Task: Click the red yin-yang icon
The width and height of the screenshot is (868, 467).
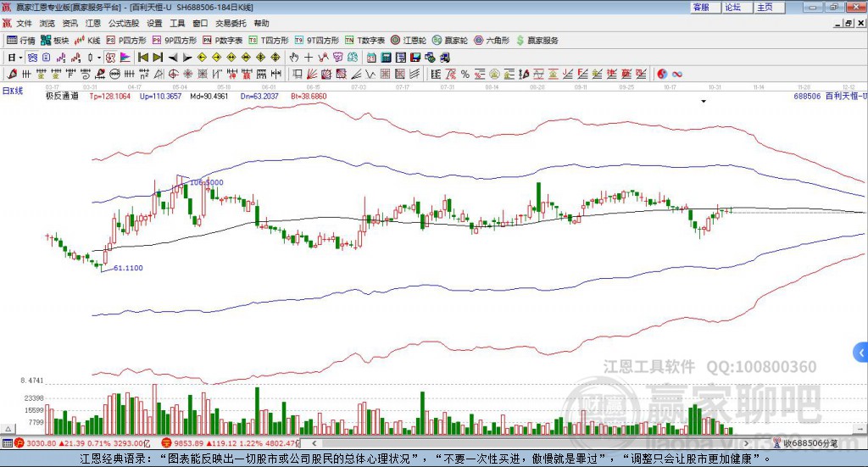Action: click(662, 74)
